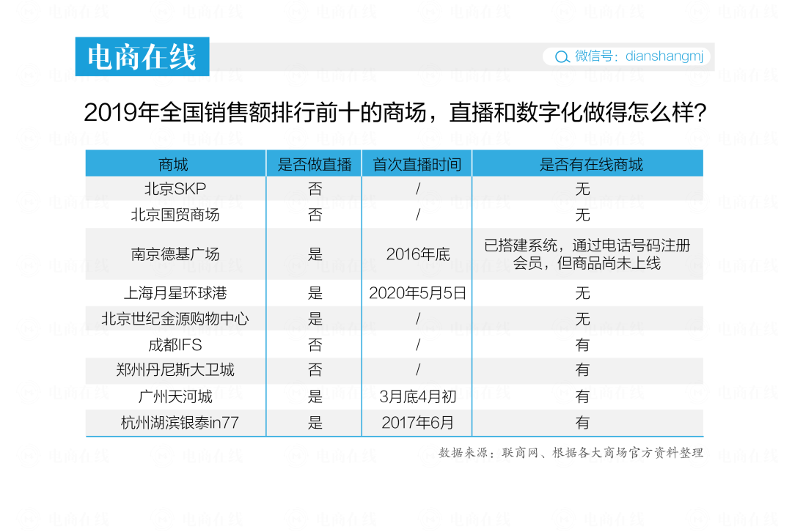This screenshot has width=792, height=532.
Task: Select the 微信号 dianshangmj search box
Action: pos(626,56)
